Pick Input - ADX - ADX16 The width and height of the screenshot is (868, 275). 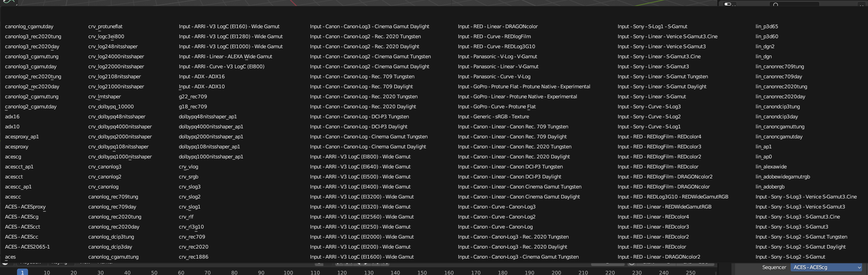202,76
